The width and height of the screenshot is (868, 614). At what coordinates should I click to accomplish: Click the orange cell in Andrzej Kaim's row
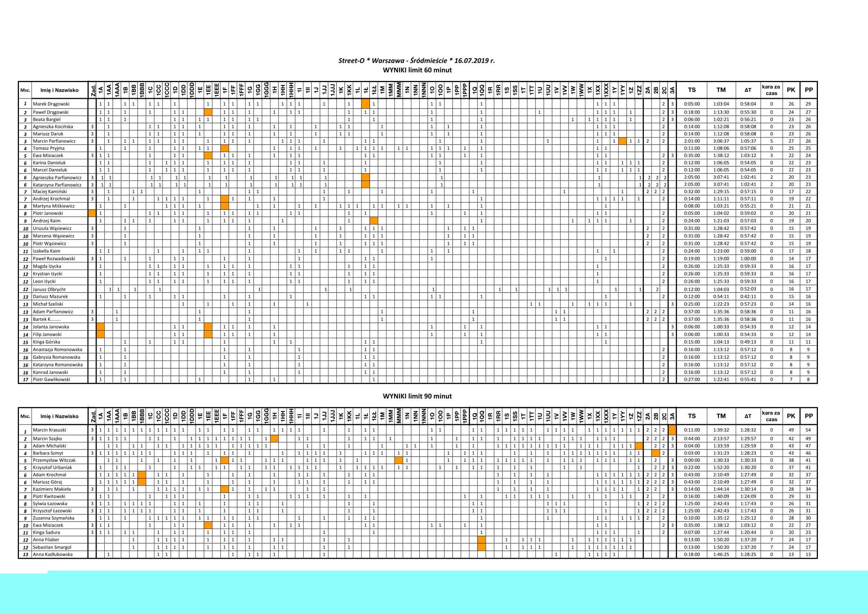coord(374,221)
